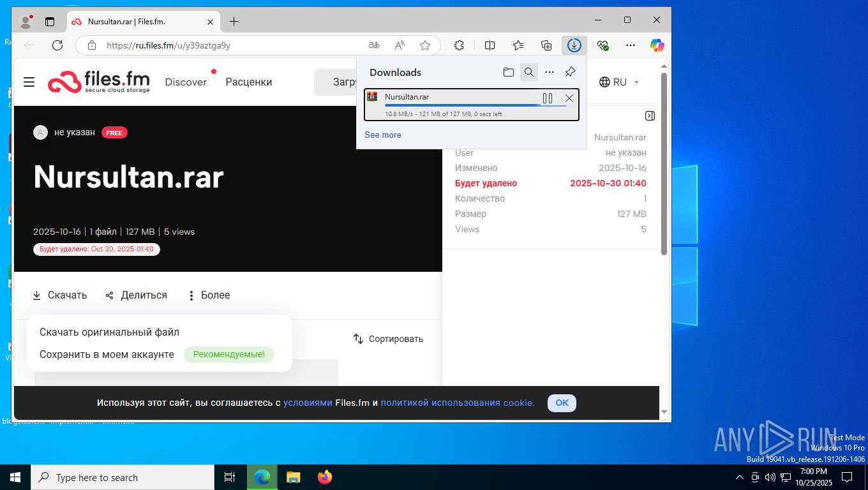Click the Делиться share button

(x=137, y=295)
